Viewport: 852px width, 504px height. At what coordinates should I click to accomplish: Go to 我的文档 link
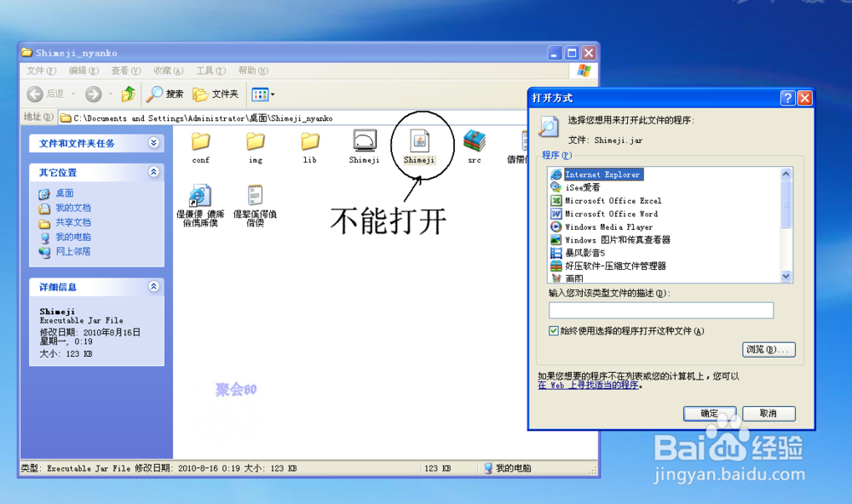73,208
